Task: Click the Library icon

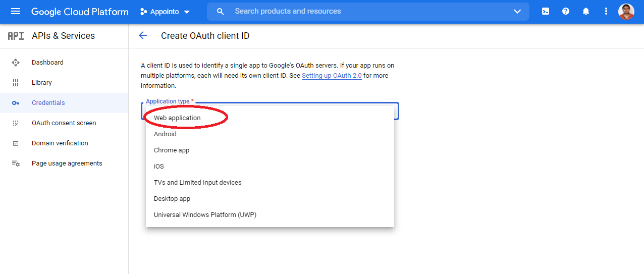Action: click(x=16, y=83)
